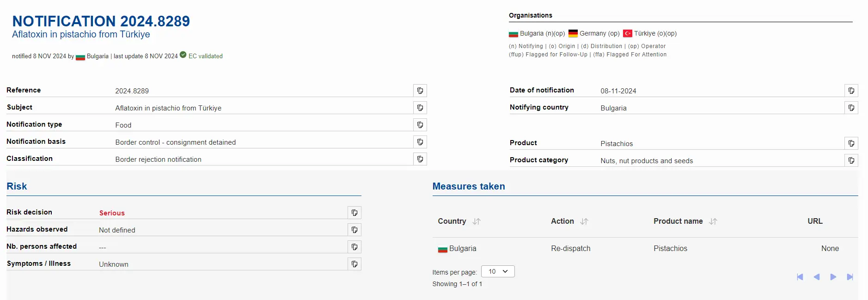Sort measures table by Action
The width and height of the screenshot is (868, 300).
(x=584, y=221)
